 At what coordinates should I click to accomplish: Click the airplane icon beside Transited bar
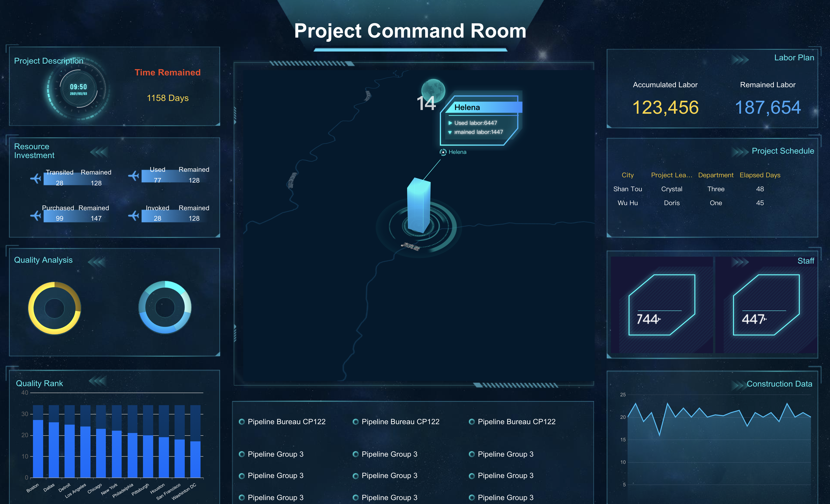tap(36, 178)
